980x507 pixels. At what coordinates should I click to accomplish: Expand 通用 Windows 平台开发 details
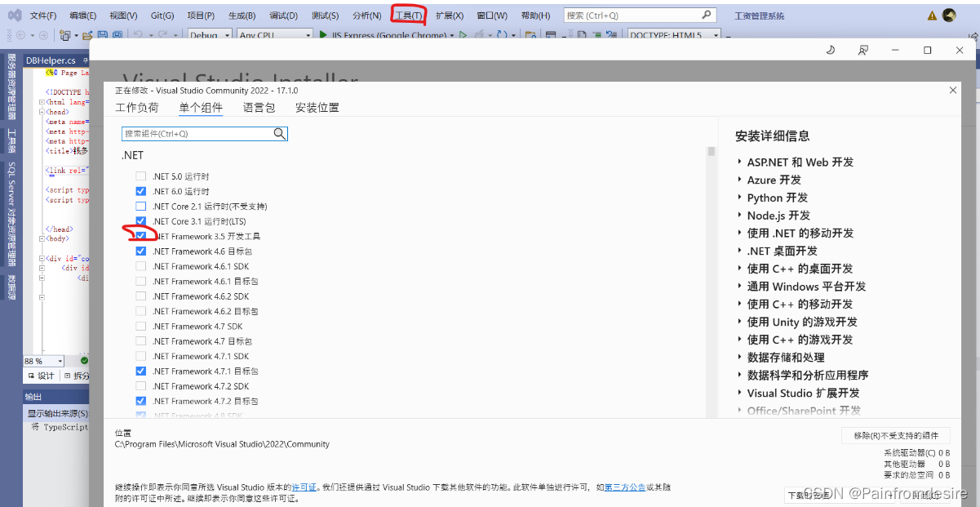pos(739,287)
